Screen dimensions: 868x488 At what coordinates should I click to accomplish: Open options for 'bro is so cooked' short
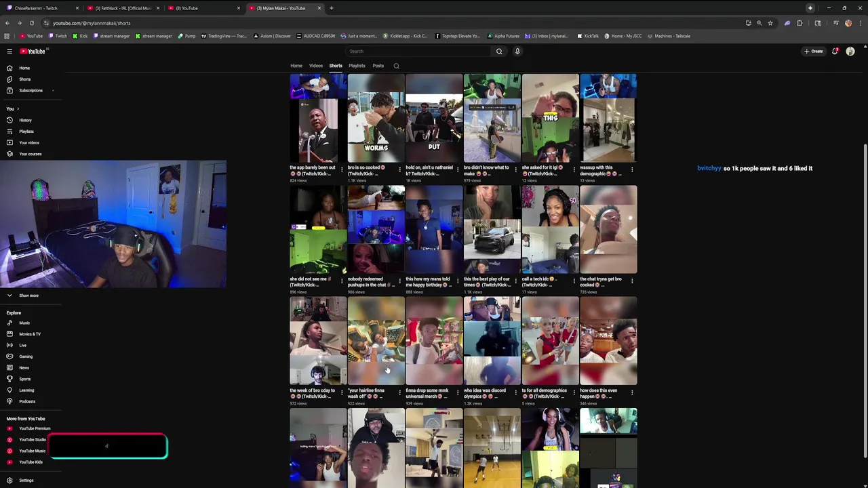click(x=399, y=169)
